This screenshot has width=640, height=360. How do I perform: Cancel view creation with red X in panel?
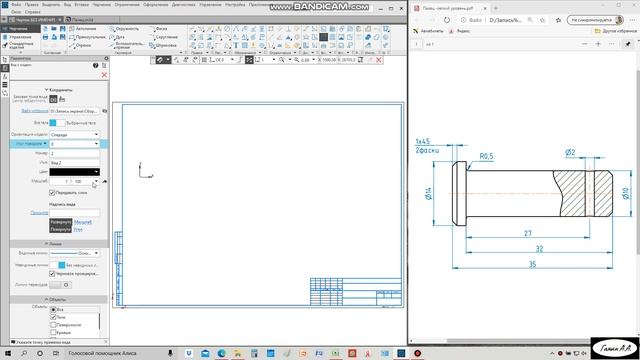104,75
